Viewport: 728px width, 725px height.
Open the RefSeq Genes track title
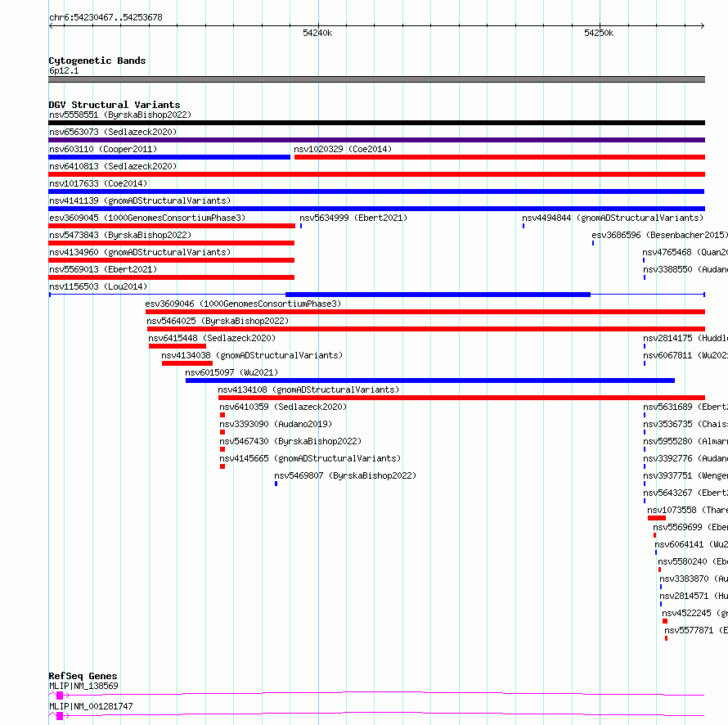coord(83,676)
